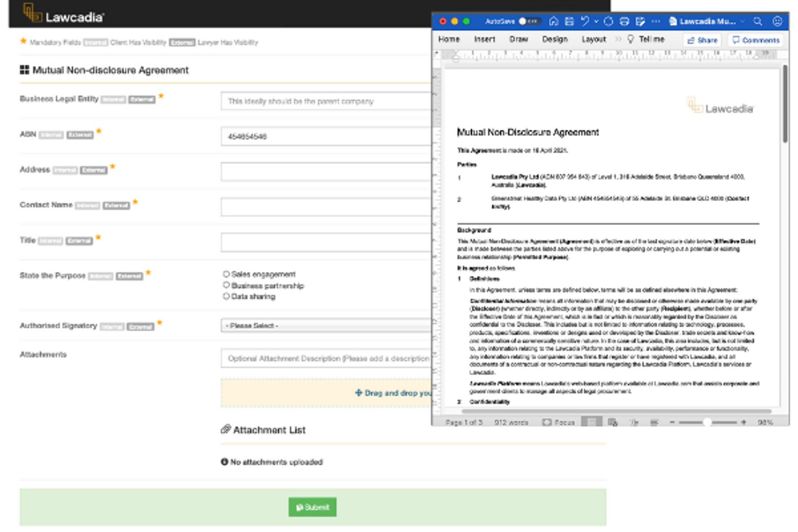The width and height of the screenshot is (798, 532).
Task: Click the Home icon in Word title bar
Action: point(553,21)
